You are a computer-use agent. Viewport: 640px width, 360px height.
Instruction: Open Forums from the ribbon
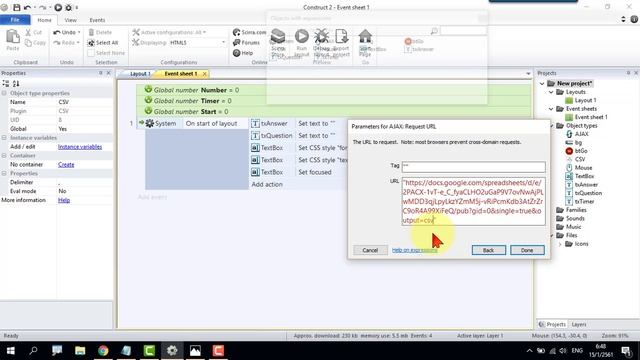[x=246, y=42]
